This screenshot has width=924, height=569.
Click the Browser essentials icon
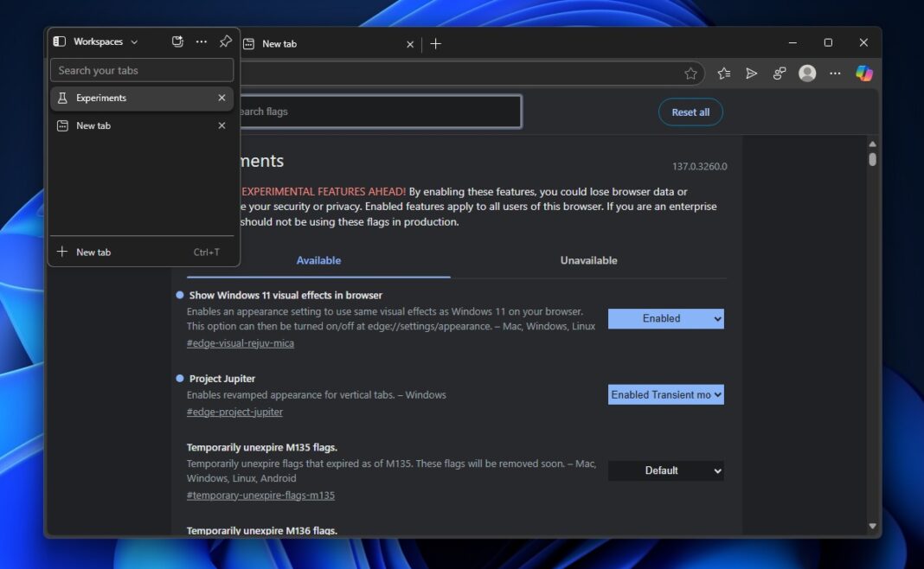tap(780, 74)
